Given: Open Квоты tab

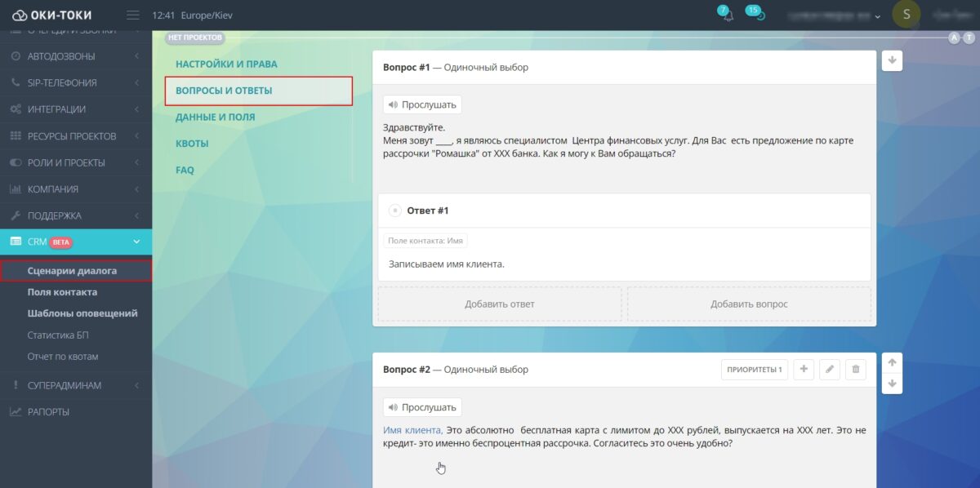Looking at the screenshot, I should pos(192,144).
